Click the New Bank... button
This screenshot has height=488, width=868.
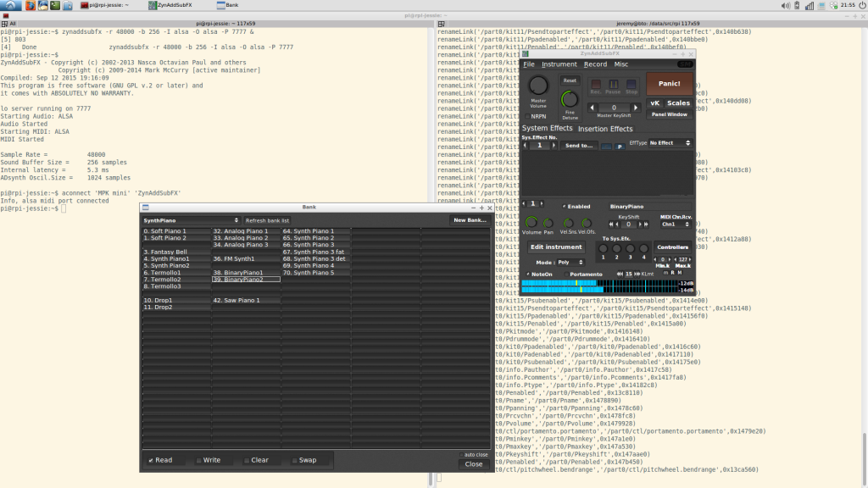pos(470,220)
